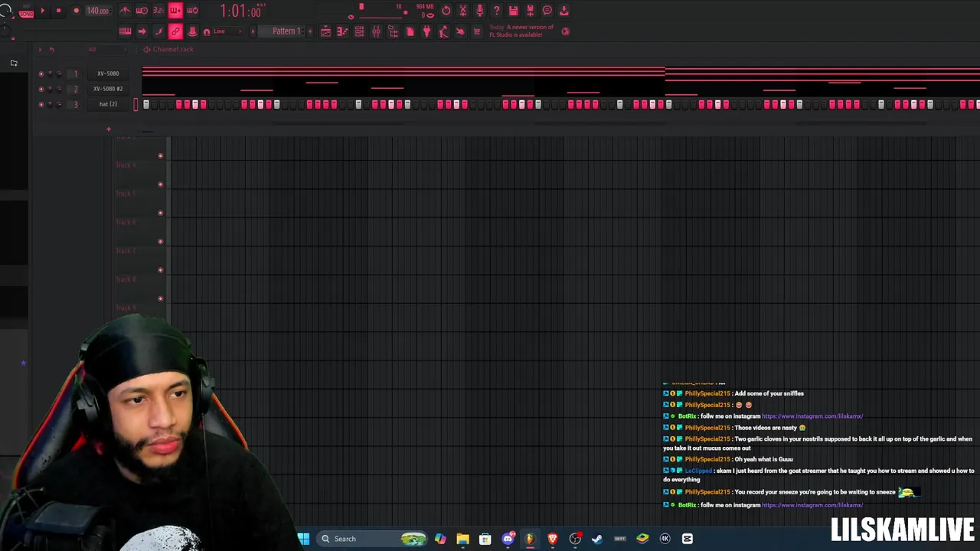Click the scissors icon in the top toolbar
The height and width of the screenshot is (551, 980).
click(462, 11)
